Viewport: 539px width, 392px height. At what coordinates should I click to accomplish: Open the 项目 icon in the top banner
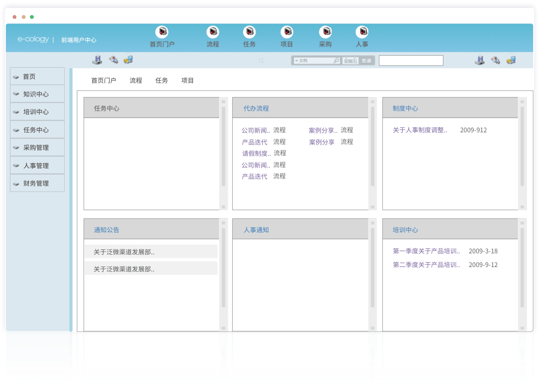click(287, 32)
